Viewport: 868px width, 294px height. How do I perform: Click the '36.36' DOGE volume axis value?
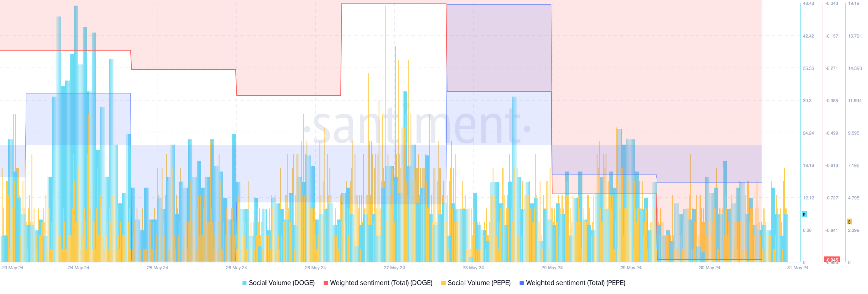click(808, 68)
